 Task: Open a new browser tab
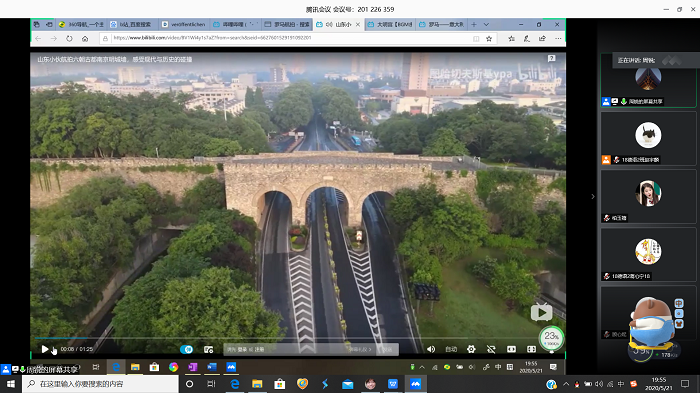[474, 25]
